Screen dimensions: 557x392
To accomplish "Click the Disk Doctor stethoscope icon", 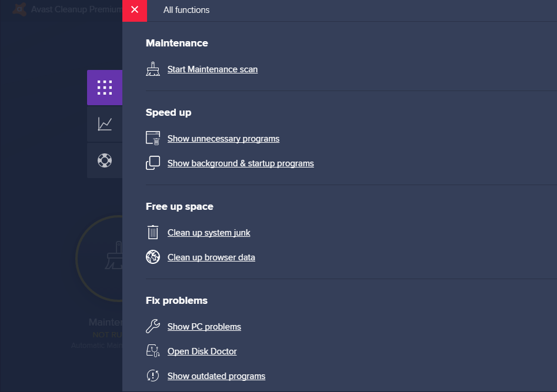I will 153,351.
